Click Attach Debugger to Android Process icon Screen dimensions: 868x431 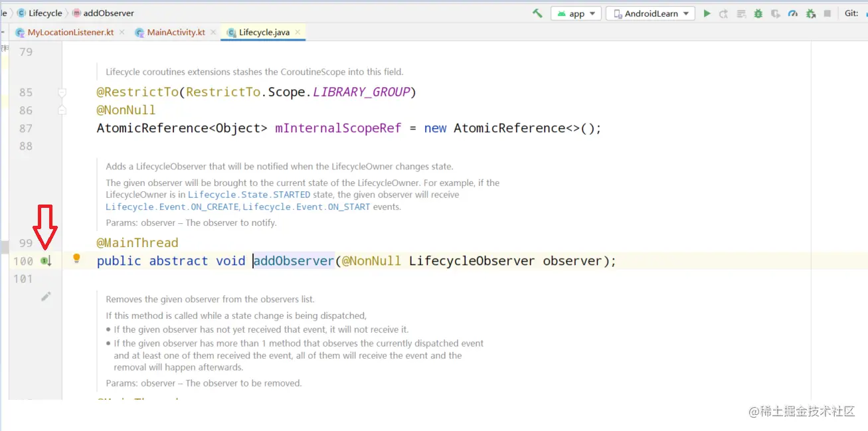[810, 13]
